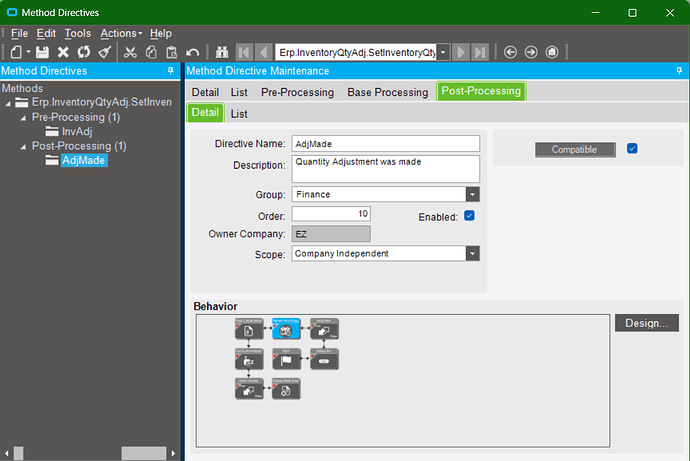Click the tree panel scrollbar left arrow
Image resolution: width=690 pixels, height=461 pixels.
pyautogui.click(x=6, y=453)
